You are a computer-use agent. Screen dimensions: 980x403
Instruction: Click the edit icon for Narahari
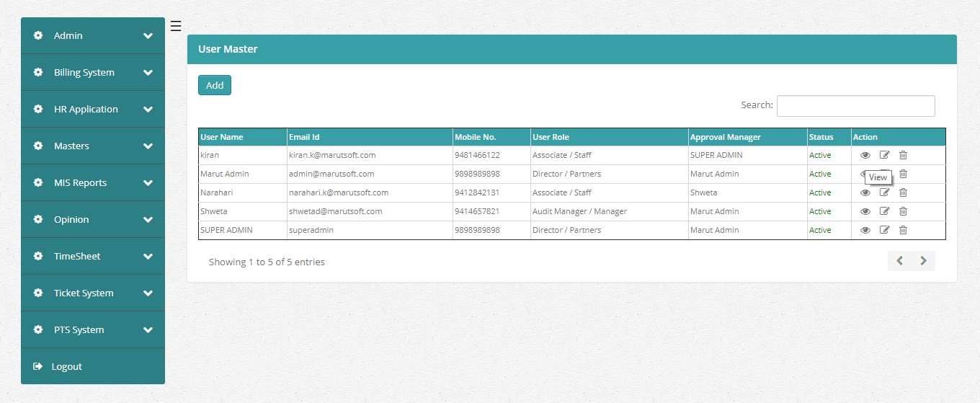884,192
